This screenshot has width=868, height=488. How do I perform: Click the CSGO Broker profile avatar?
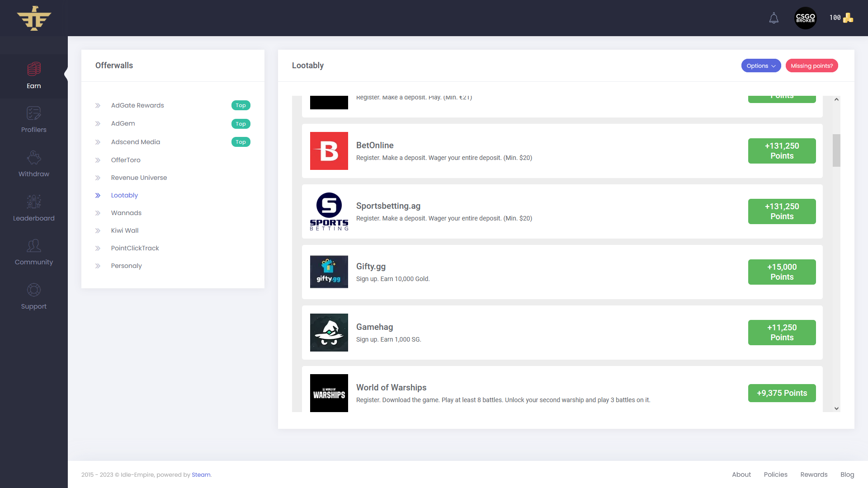coord(805,18)
